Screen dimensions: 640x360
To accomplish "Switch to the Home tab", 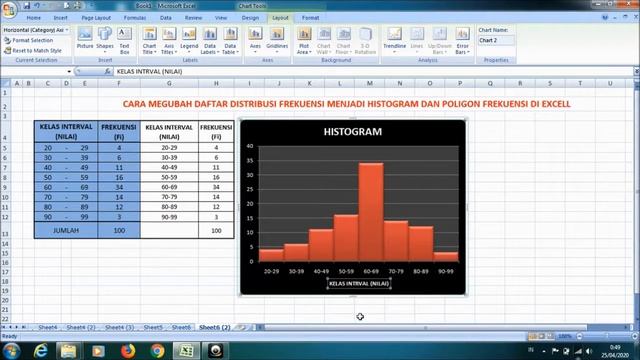I will 33,18.
